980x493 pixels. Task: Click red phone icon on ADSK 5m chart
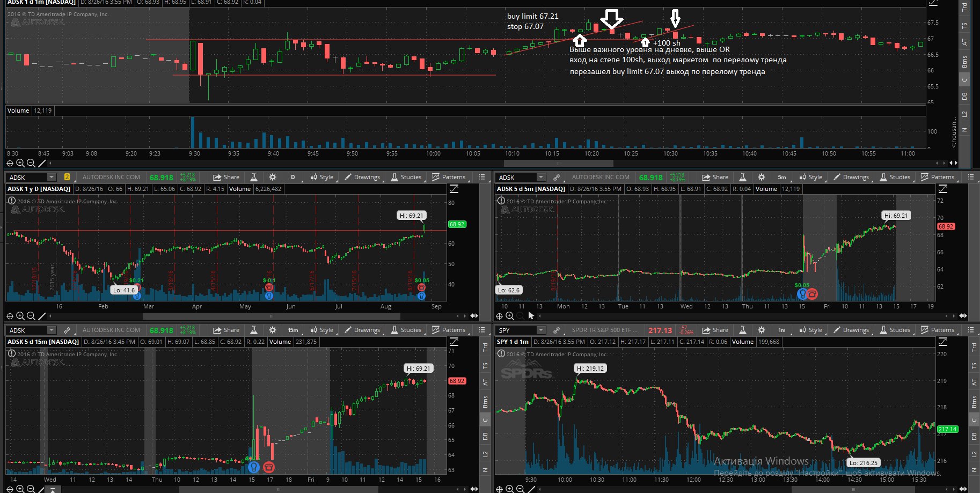tap(813, 293)
